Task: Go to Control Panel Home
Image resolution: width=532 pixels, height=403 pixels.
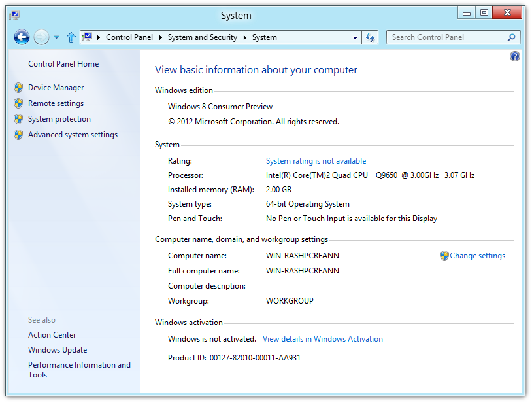Action: tap(63, 64)
